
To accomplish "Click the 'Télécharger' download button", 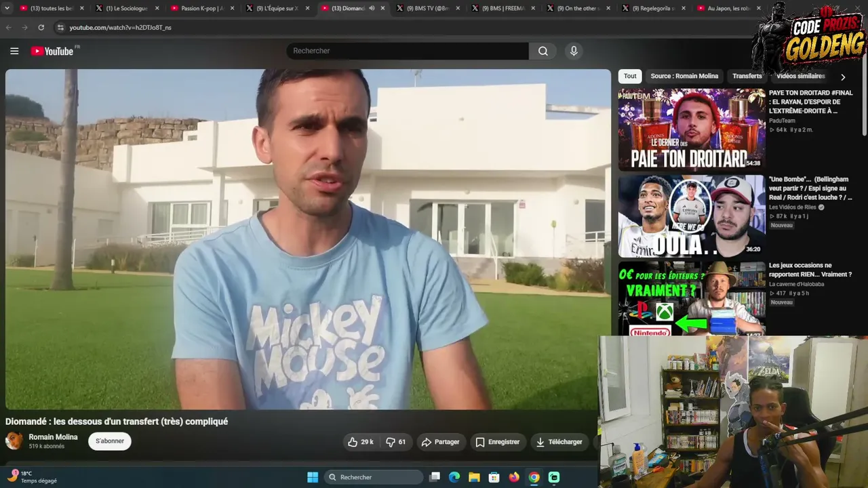I will [559, 442].
